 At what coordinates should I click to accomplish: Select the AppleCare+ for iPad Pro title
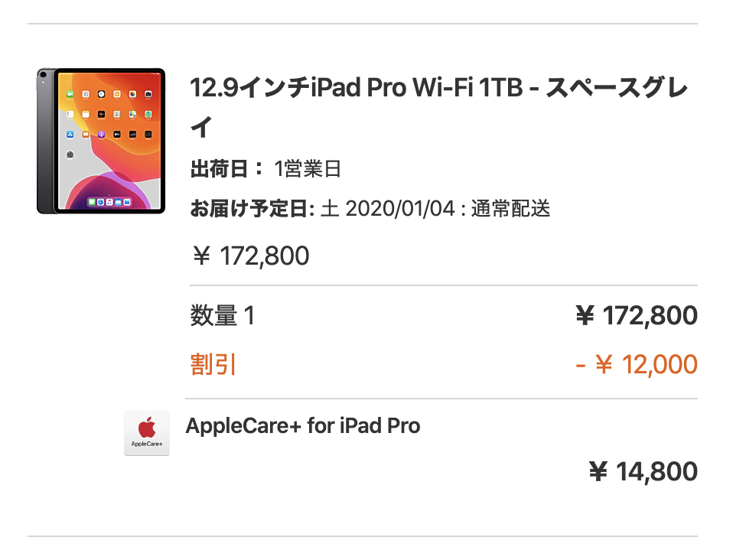(x=303, y=426)
